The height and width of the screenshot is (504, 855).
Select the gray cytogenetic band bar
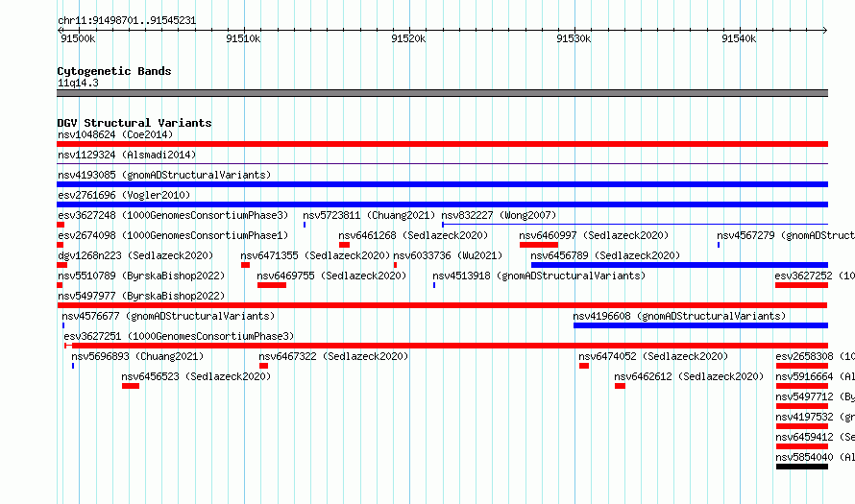coord(442,93)
